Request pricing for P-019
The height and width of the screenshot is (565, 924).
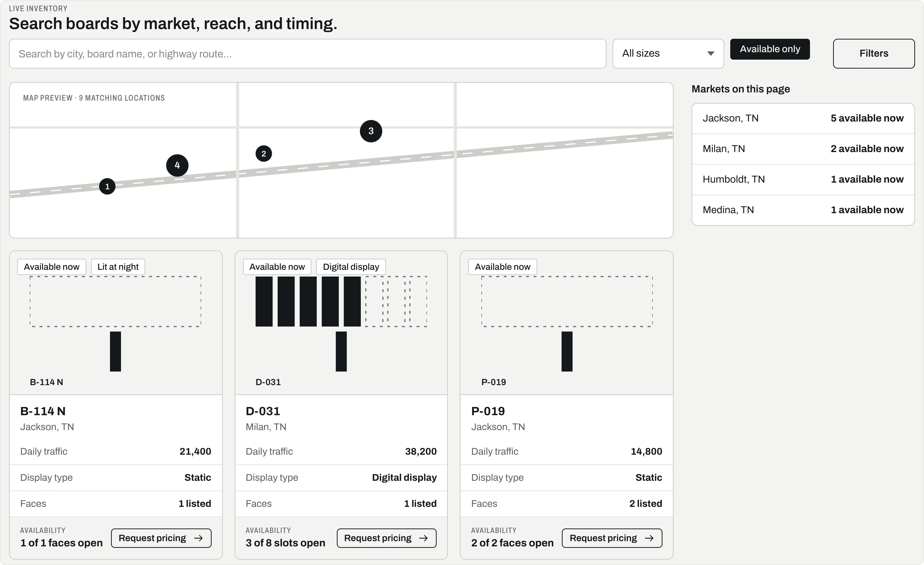click(612, 538)
